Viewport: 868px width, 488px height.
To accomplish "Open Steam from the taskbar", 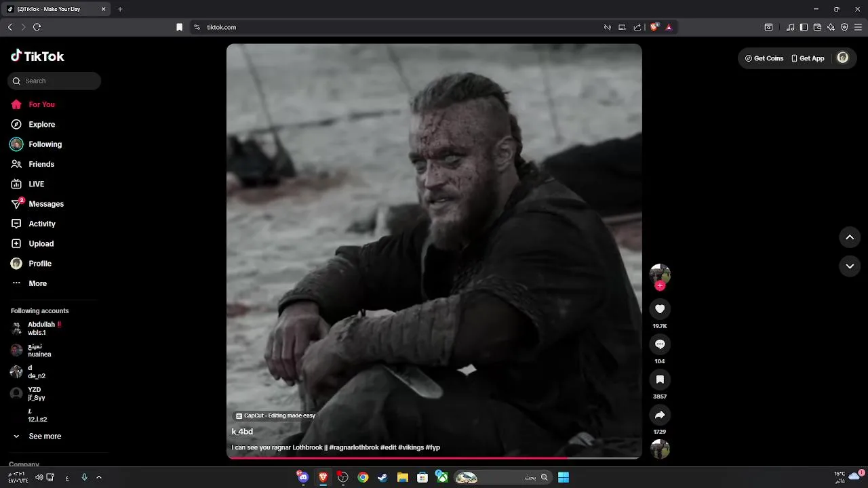I will point(382,477).
